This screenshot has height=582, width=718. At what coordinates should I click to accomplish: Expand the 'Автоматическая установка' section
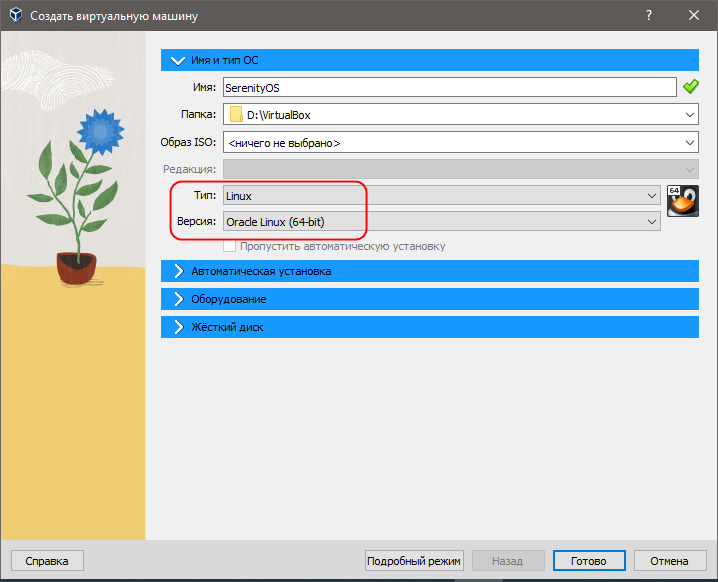click(x=430, y=271)
